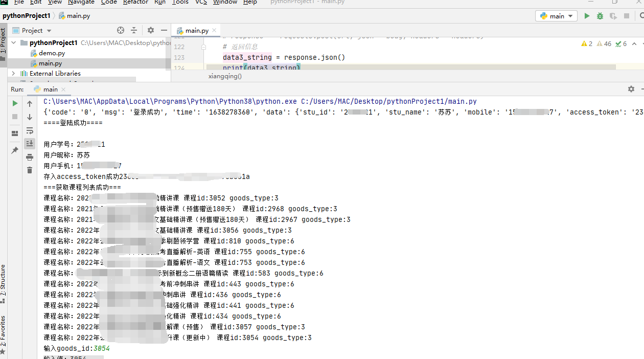The image size is (644, 359).
Task: Click the 输入goods_id input line with 3054
Action: [77, 348]
